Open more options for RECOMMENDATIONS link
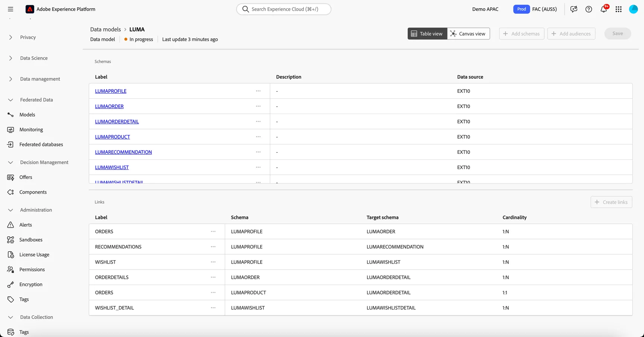The height and width of the screenshot is (337, 644). pos(213,247)
